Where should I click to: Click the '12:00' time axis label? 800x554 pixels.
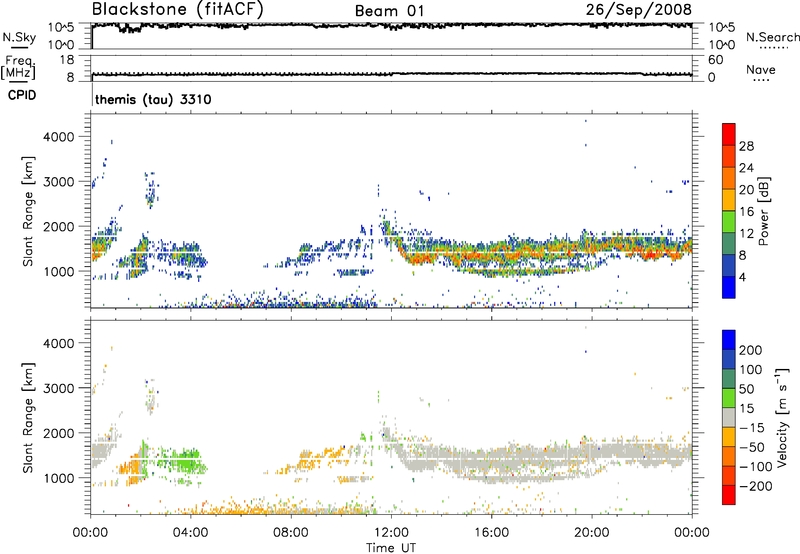(x=391, y=533)
